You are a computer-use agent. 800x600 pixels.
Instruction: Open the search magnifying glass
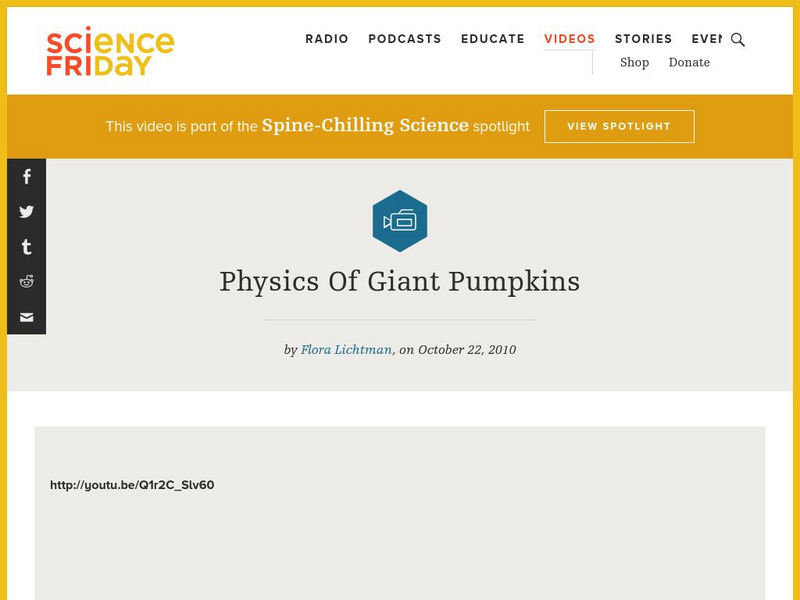pyautogui.click(x=738, y=40)
